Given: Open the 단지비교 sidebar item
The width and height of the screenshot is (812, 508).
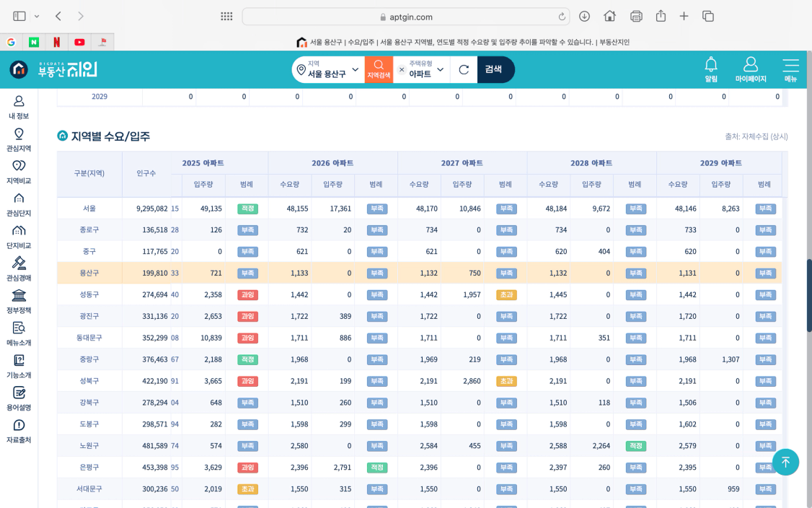Looking at the screenshot, I should click(19, 237).
